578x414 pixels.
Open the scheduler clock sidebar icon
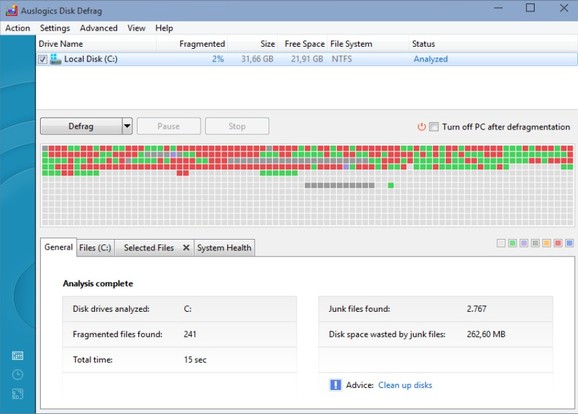[17, 375]
